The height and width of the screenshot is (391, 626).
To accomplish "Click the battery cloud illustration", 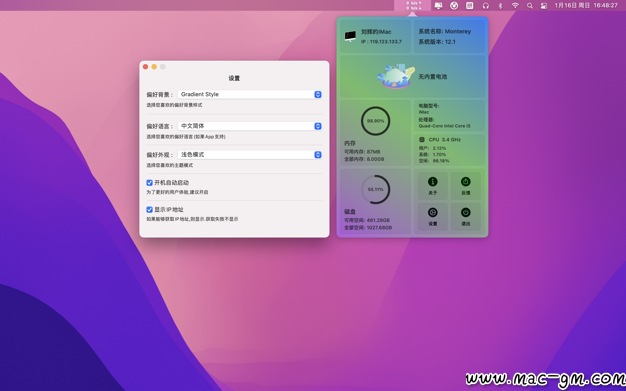I will coord(396,76).
